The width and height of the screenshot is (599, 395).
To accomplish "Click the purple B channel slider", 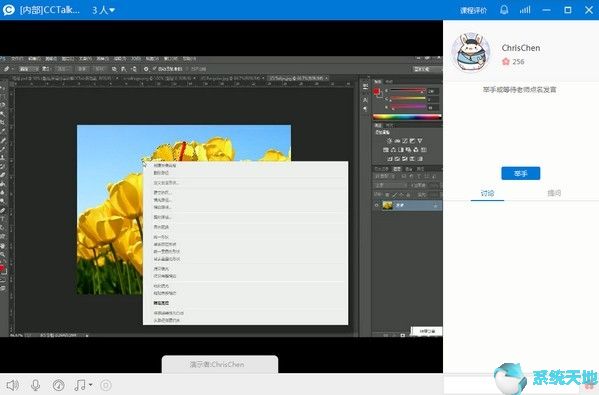I will (x=407, y=107).
